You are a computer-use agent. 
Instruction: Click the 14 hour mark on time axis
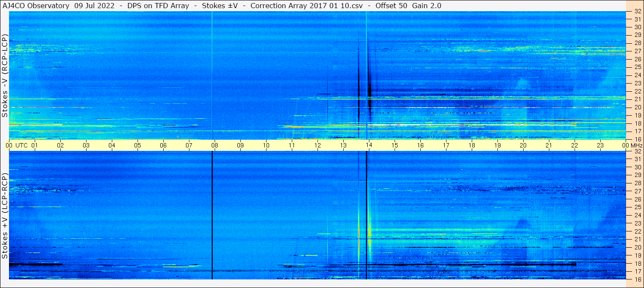(369, 145)
